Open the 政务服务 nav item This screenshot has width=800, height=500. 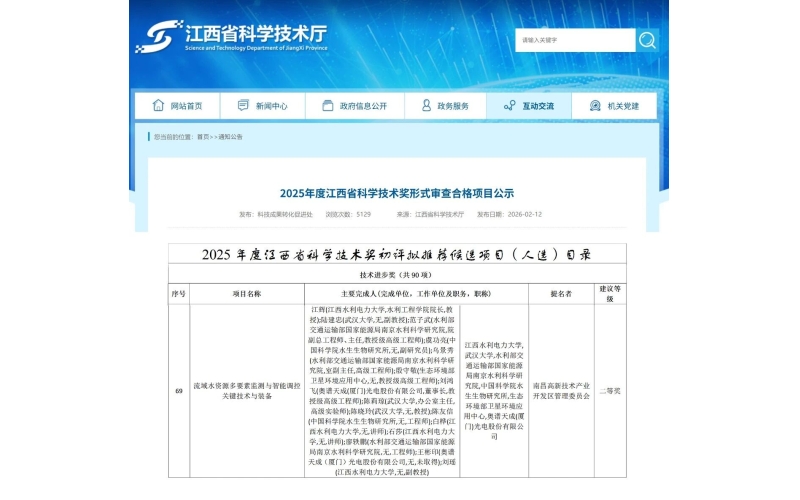point(445,106)
